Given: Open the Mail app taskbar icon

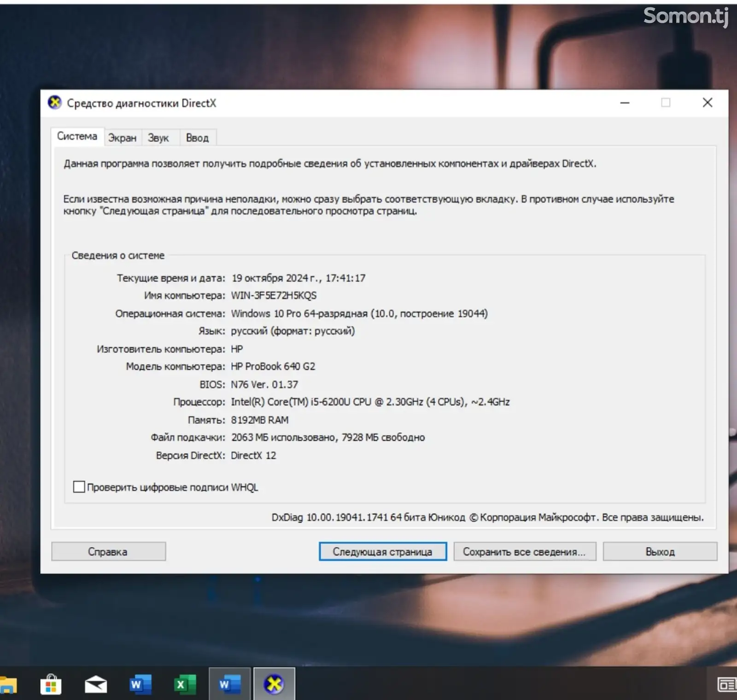Looking at the screenshot, I should (x=96, y=684).
